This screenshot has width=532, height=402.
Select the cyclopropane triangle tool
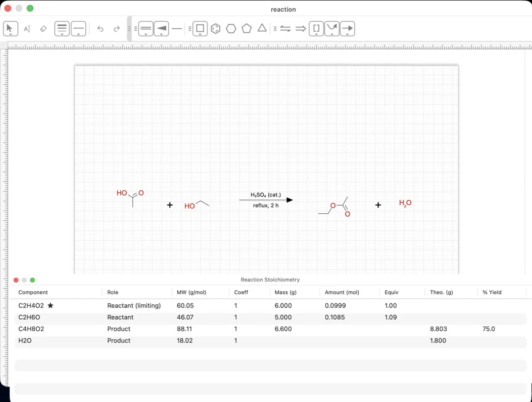(x=262, y=28)
